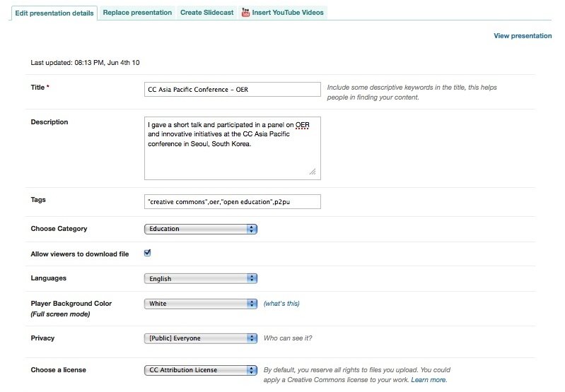Open the Learn more license link

click(x=429, y=380)
